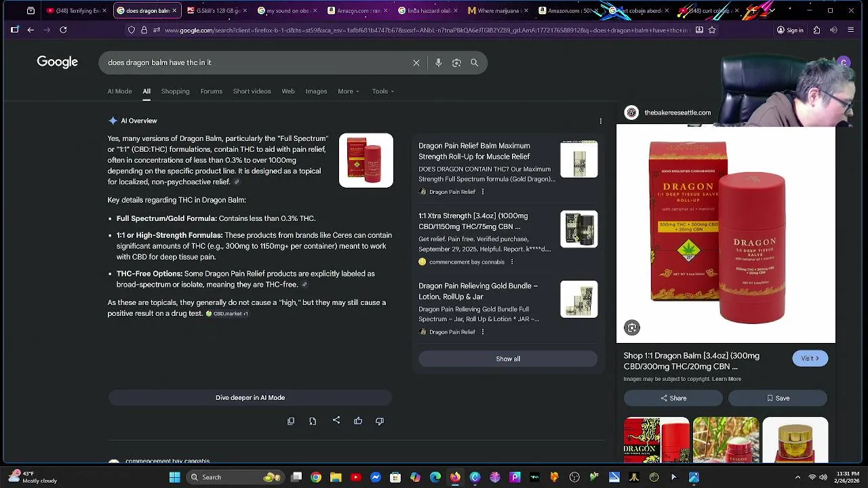Screen dimensions: 868x488
Task: Click the Show all sources button
Action: (508, 359)
